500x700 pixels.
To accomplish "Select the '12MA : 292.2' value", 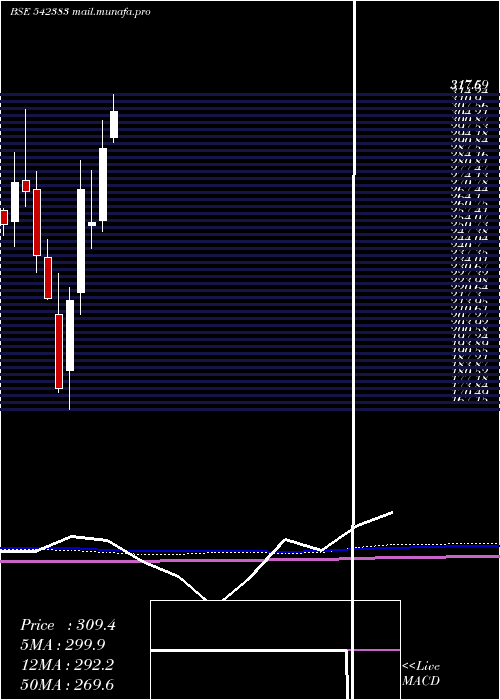I will (67, 665).
